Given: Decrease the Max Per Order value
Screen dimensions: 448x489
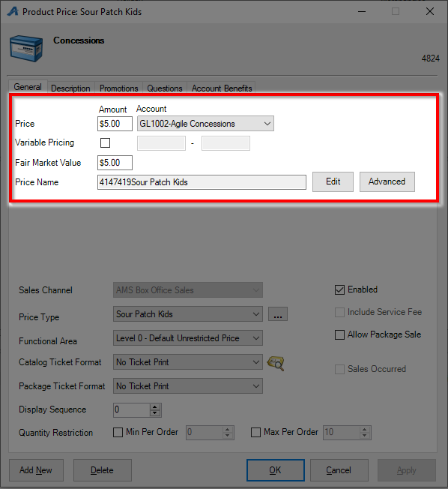Looking at the screenshot, I should click(364, 436).
